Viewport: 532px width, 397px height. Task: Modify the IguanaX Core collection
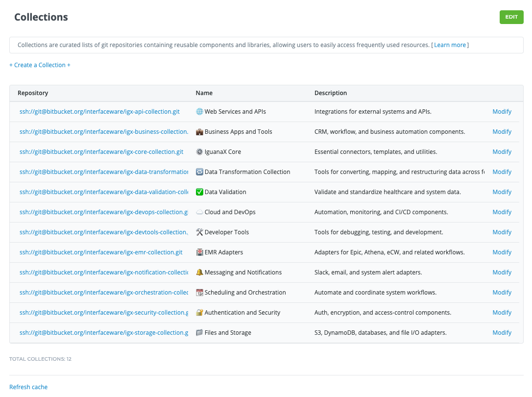click(502, 152)
